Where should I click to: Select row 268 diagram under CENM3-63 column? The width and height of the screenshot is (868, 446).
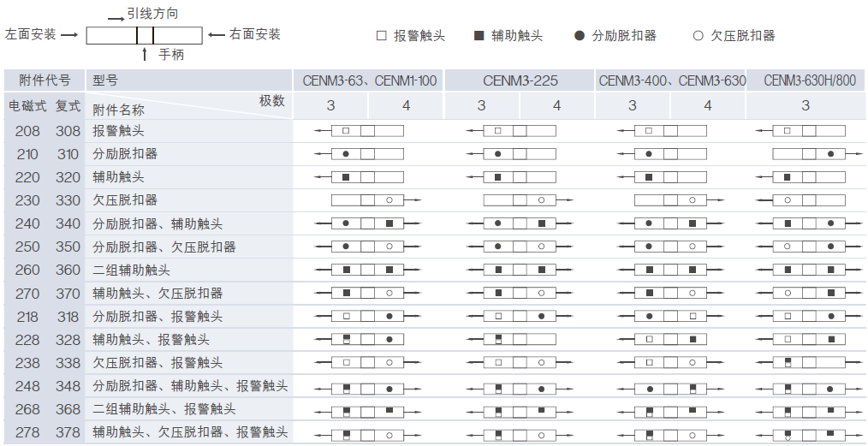click(367, 413)
